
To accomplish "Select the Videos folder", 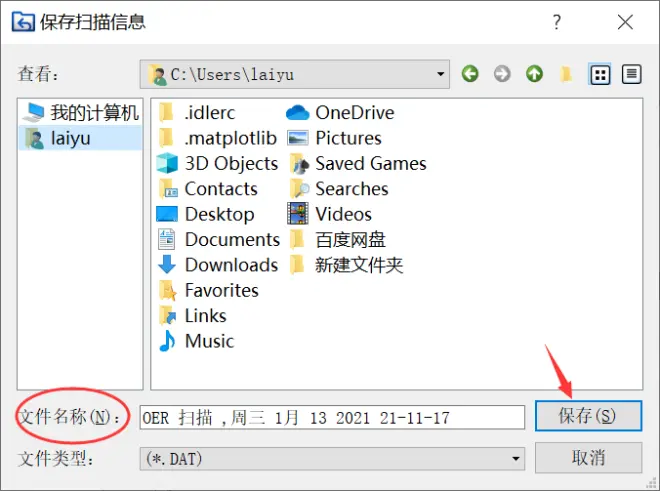I will (330, 214).
